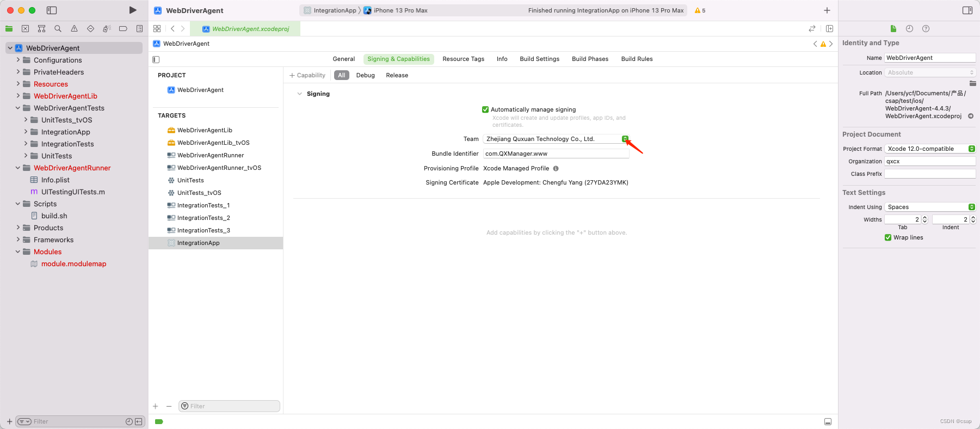Select the Release configuration filter
The height and width of the screenshot is (429, 980).
tap(397, 75)
